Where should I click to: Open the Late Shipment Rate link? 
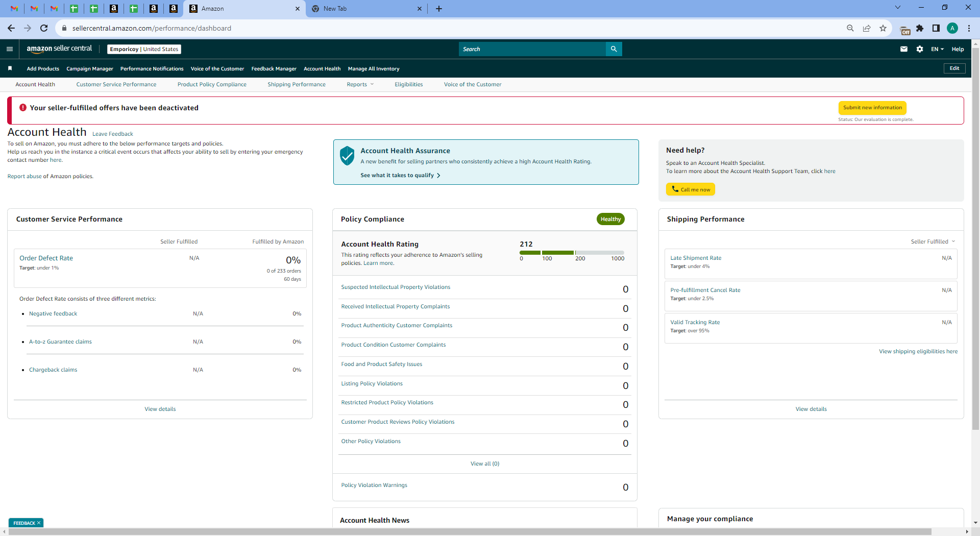[x=696, y=258]
